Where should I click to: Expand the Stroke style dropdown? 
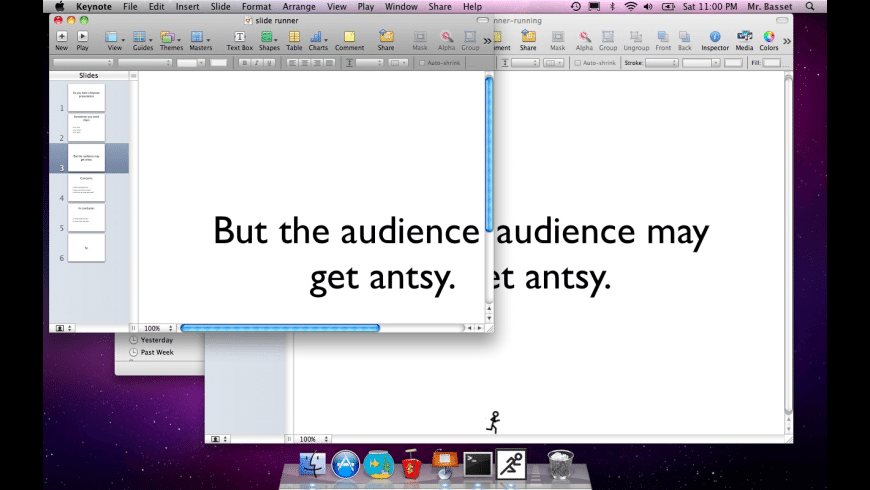[662, 63]
